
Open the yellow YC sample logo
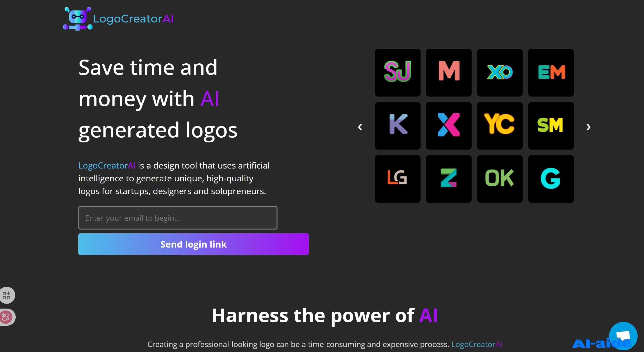(500, 126)
